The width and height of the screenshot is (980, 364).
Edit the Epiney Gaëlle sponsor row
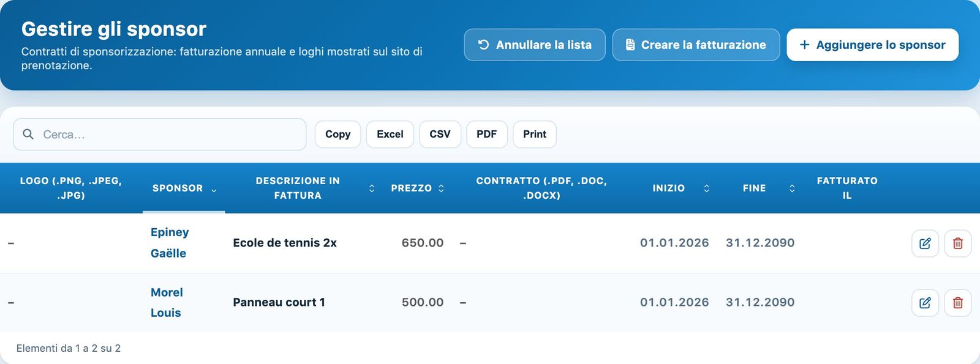(925, 243)
